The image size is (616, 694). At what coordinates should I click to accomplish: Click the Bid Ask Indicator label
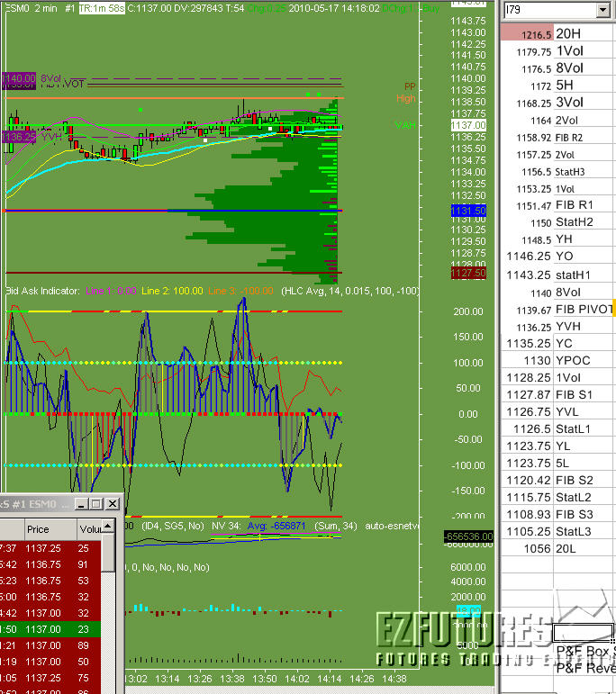[42, 291]
